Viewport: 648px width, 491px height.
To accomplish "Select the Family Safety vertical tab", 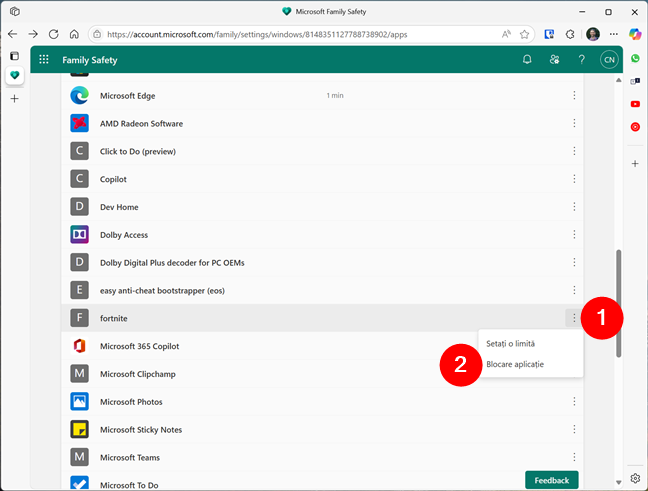I will [x=14, y=76].
